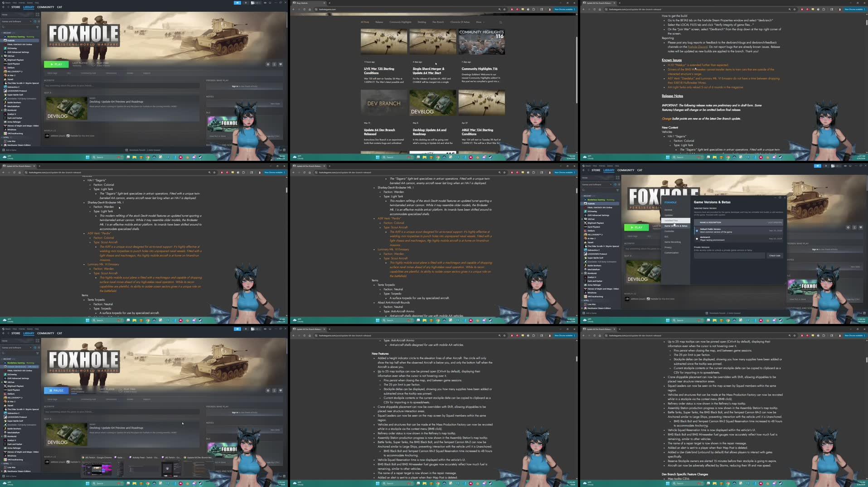
Task: Follow the Foxhole Discord link under Reporting
Action: point(697,47)
